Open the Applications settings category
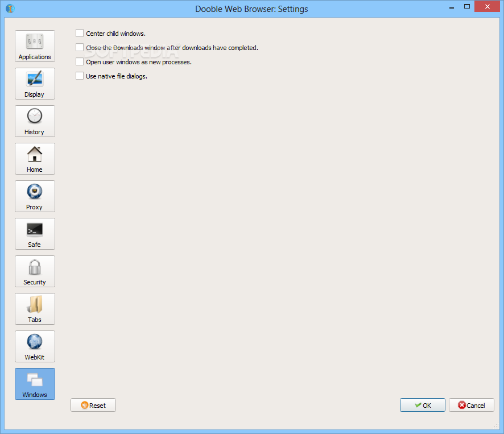The height and width of the screenshot is (434, 504). [35, 46]
